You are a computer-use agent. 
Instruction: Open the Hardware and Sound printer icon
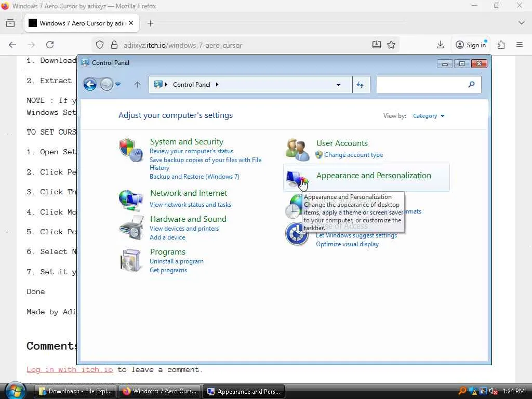click(131, 227)
